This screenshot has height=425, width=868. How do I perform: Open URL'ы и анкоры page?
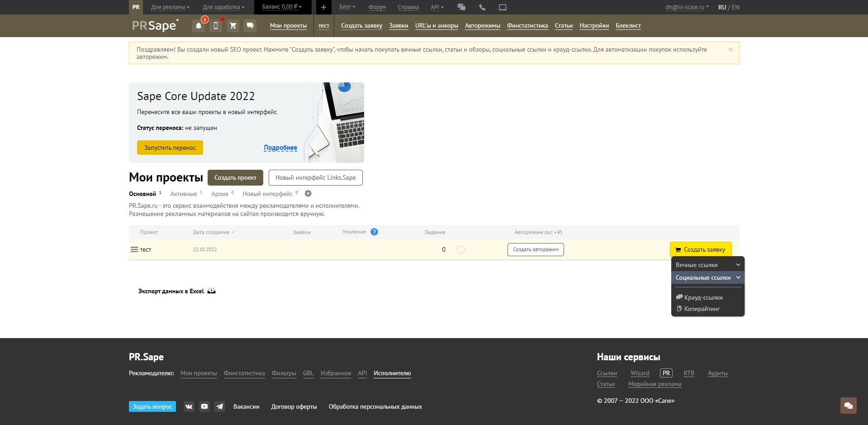[x=436, y=26]
